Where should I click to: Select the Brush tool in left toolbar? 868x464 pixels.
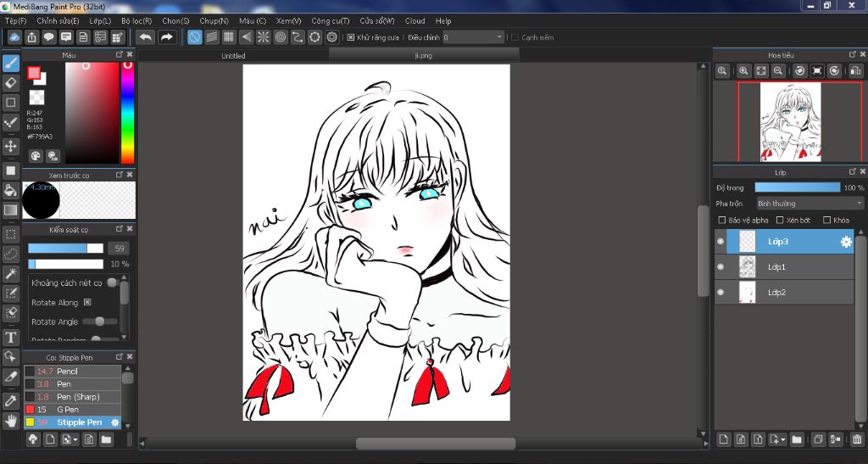[x=10, y=63]
